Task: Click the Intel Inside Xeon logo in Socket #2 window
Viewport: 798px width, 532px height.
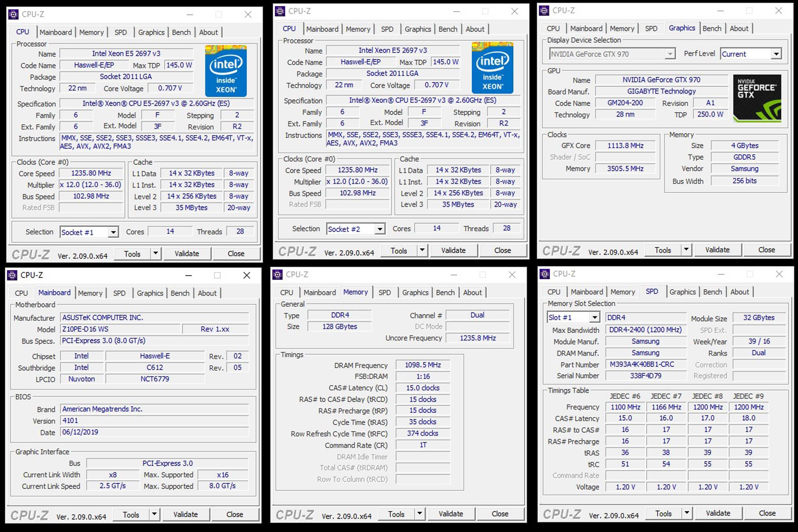Action: point(492,68)
